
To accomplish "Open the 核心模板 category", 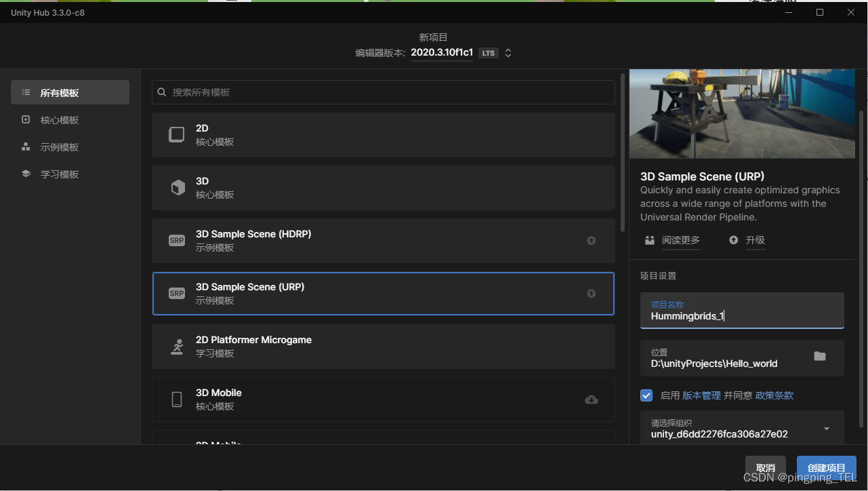I will pyautogui.click(x=70, y=120).
